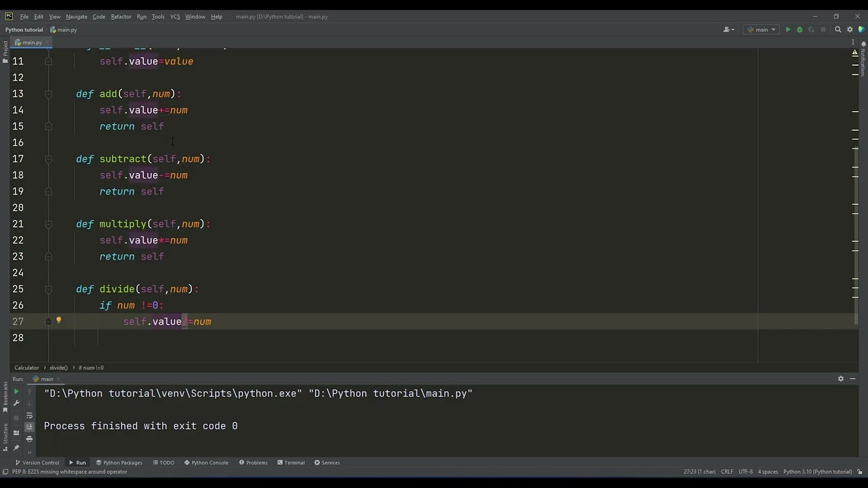The height and width of the screenshot is (488, 868).
Task: Click the yellow lightbulb intention icon
Action: tap(59, 321)
